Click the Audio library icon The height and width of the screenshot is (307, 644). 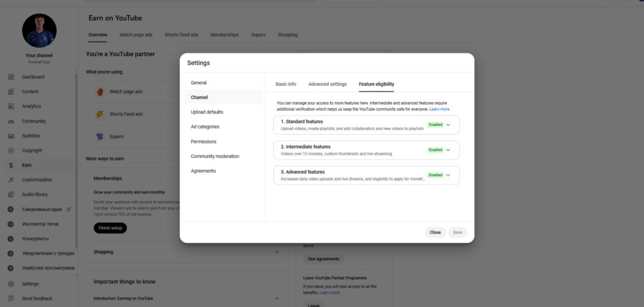point(11,194)
